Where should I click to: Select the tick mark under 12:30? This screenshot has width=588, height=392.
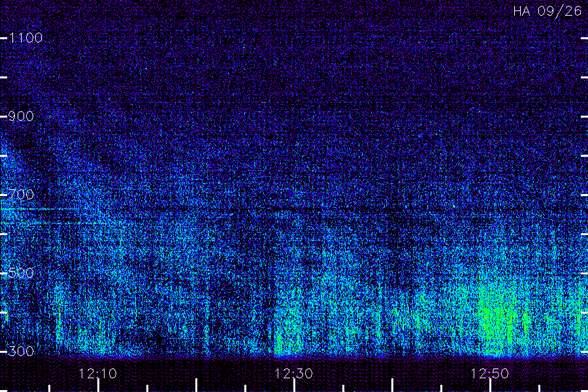(x=295, y=385)
